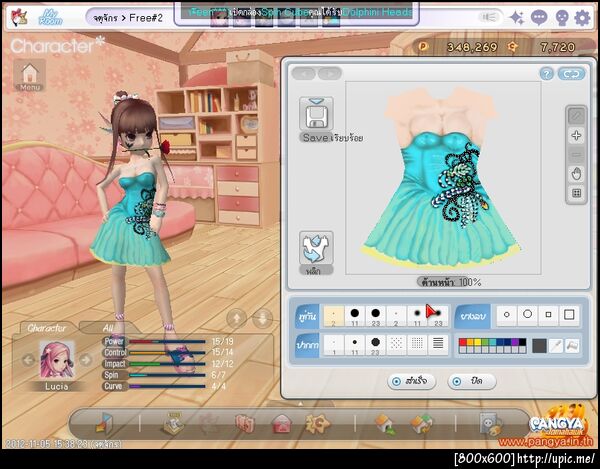The width and height of the screenshot is (600, 469).
Task: Click the ปิด close button
Action: tap(471, 381)
